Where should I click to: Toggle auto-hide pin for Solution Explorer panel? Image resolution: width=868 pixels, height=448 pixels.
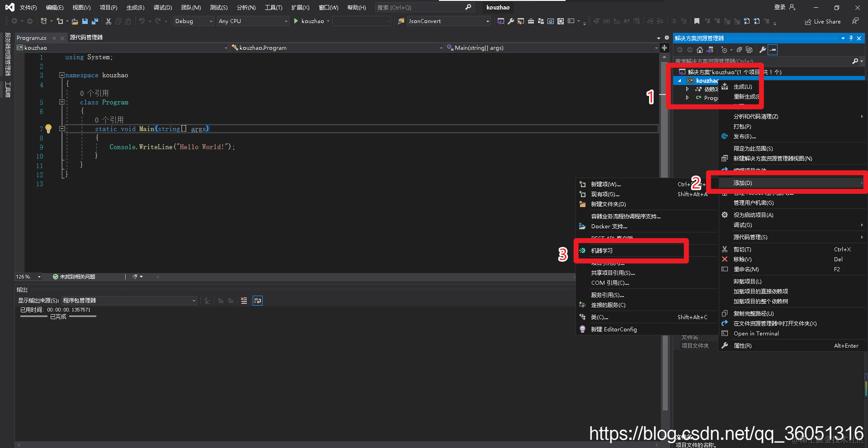point(851,38)
